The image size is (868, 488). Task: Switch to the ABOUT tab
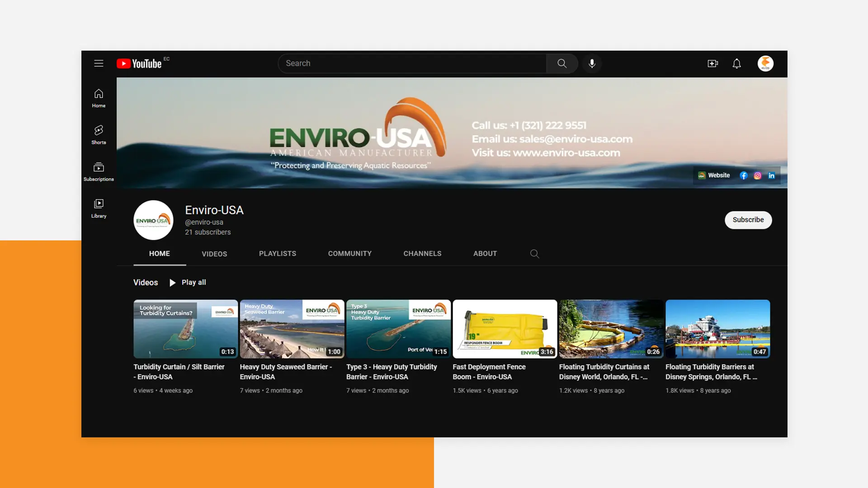click(x=485, y=253)
